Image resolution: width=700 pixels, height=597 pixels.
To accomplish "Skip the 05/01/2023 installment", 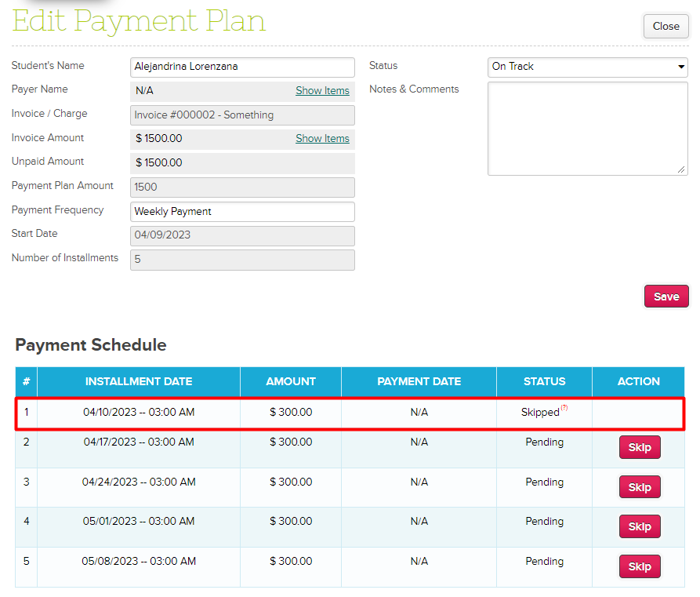I will 640,526.
